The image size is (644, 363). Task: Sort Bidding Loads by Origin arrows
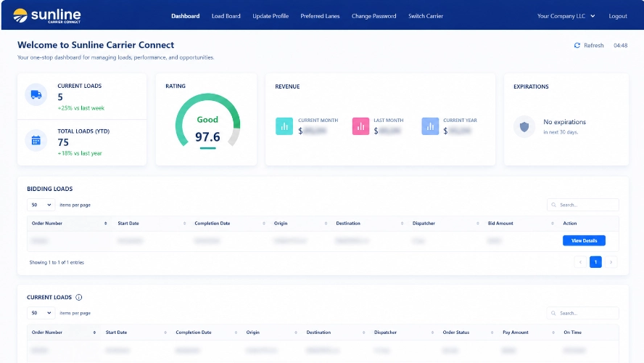(326, 223)
